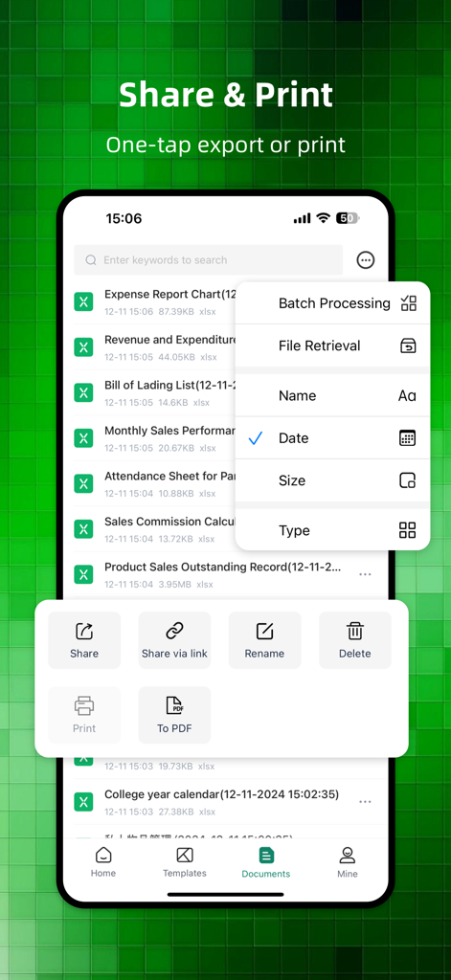Select the Batch Processing checklist icon

(408, 303)
